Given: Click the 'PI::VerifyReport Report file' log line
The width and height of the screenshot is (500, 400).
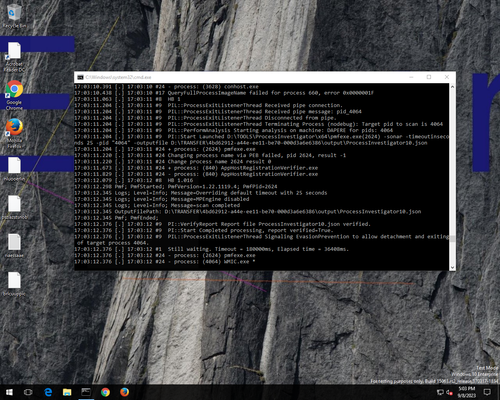Looking at the screenshot, I should [222, 224].
